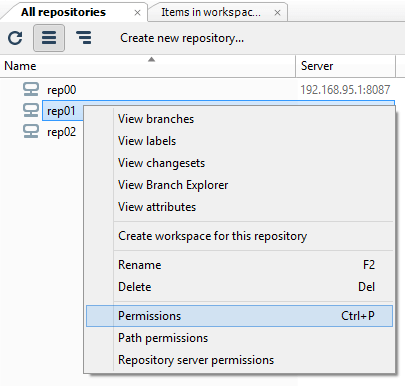Open View Branch Explorer menu entry
Image resolution: width=405 pixels, height=386 pixels.
tap(239, 185)
